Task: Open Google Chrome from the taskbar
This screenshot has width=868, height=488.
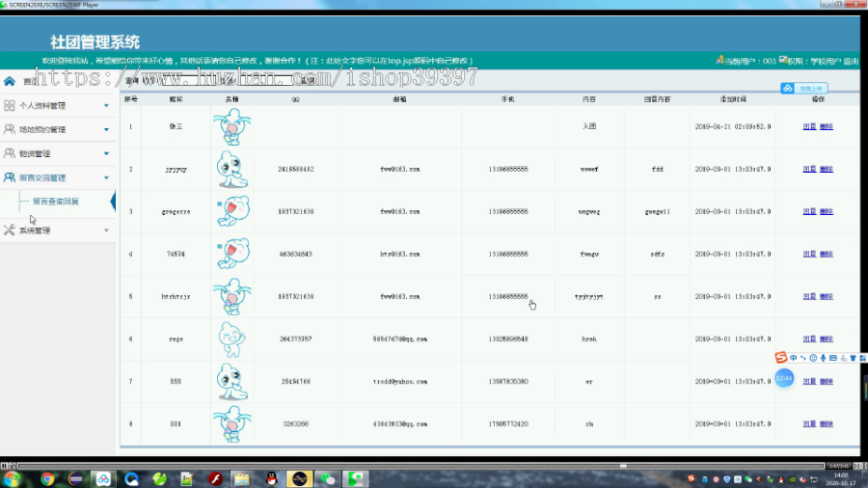Action: [47, 478]
